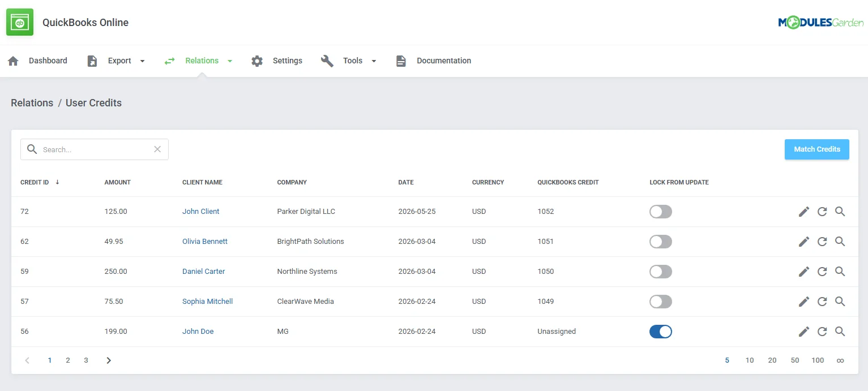Click the Dashboard home icon
This screenshot has height=391, width=868.
13,61
